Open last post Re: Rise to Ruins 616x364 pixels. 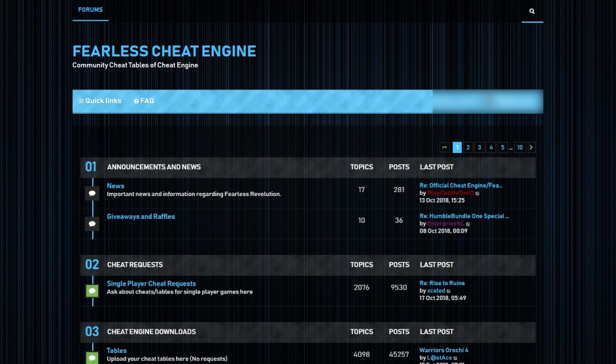coord(442,283)
